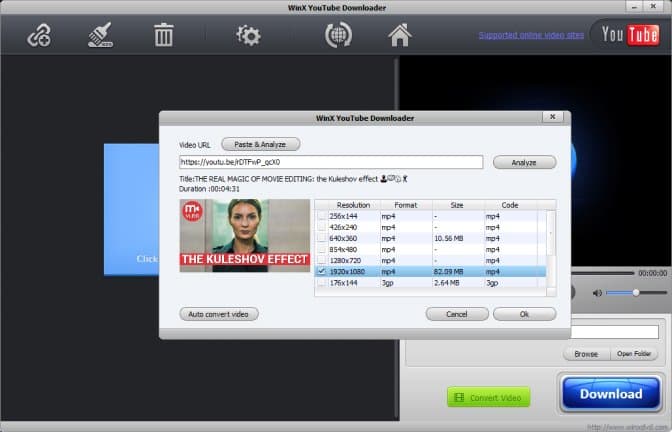Close the inner WinX dialog
The height and width of the screenshot is (432, 672).
pyautogui.click(x=553, y=117)
